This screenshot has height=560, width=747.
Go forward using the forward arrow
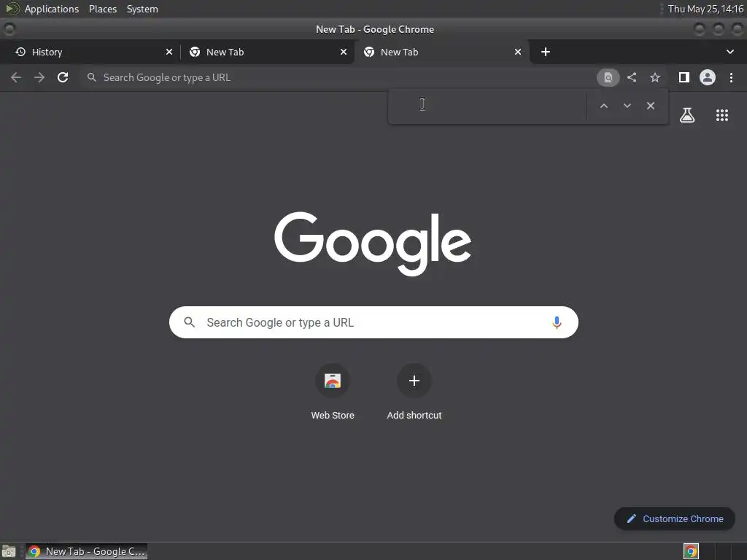click(x=39, y=77)
